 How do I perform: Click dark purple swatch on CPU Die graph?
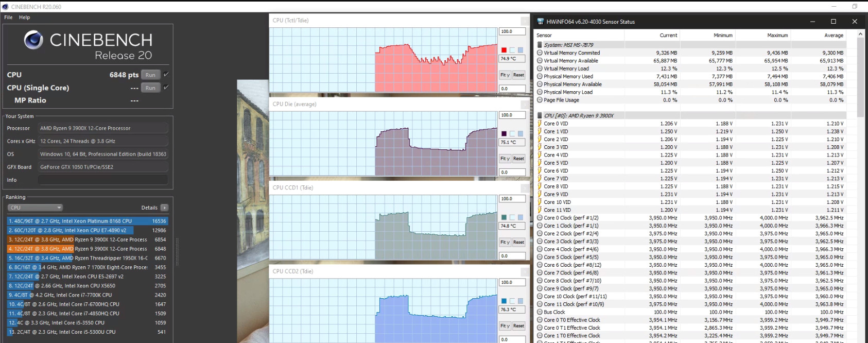click(x=504, y=134)
